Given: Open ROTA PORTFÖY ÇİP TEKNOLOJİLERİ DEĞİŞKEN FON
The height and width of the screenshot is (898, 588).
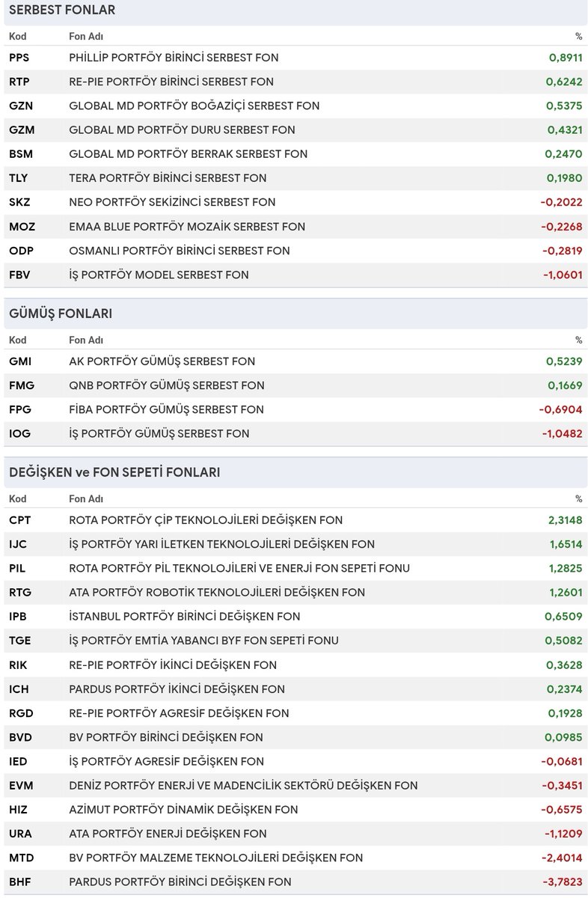Looking at the screenshot, I should pos(206,520).
